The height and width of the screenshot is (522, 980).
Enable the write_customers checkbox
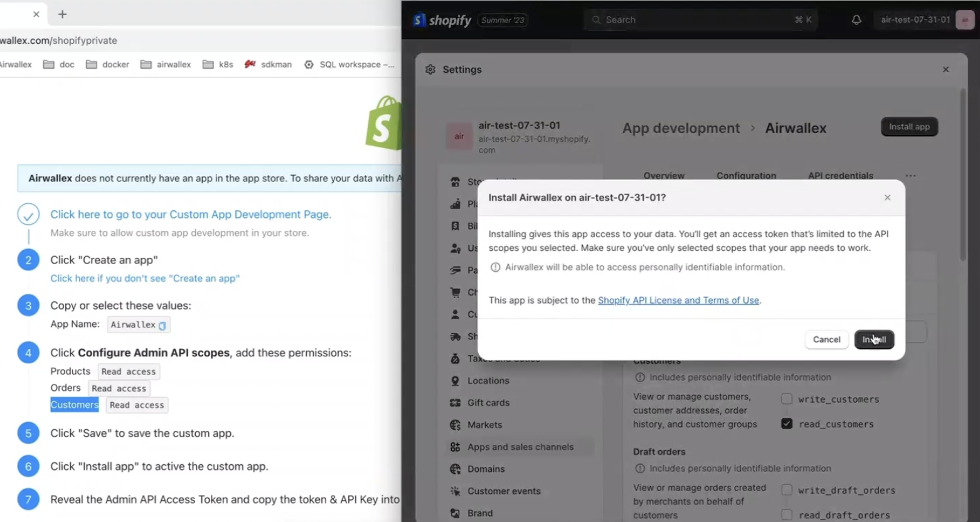pos(787,399)
